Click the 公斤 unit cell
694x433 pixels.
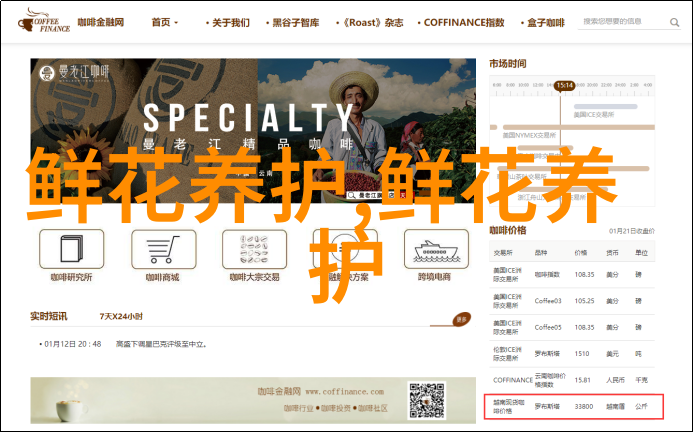(641, 406)
